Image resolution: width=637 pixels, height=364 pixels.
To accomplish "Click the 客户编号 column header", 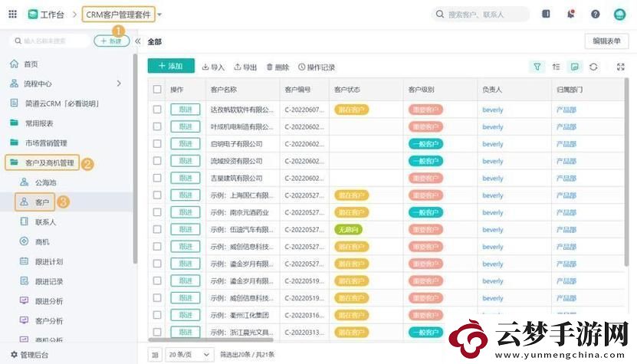I will [x=297, y=90].
